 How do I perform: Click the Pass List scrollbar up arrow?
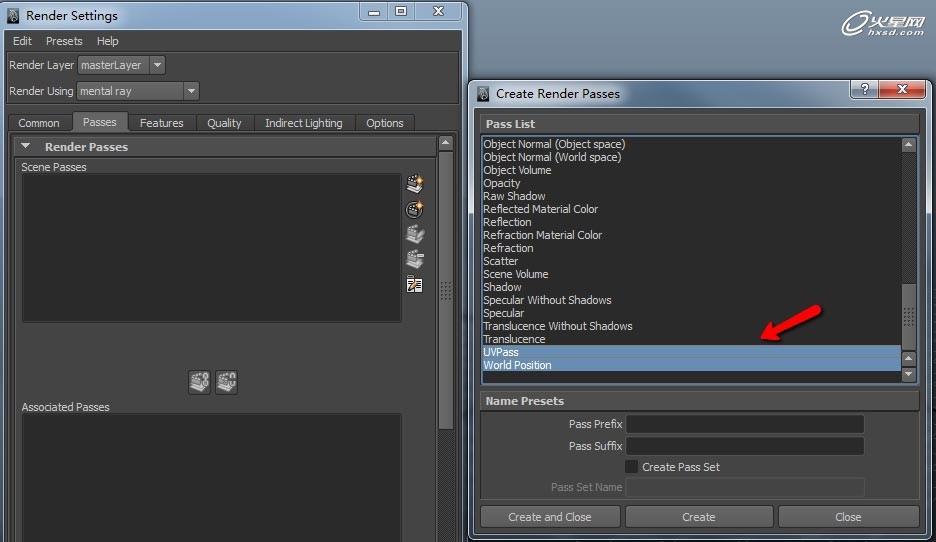(x=909, y=144)
